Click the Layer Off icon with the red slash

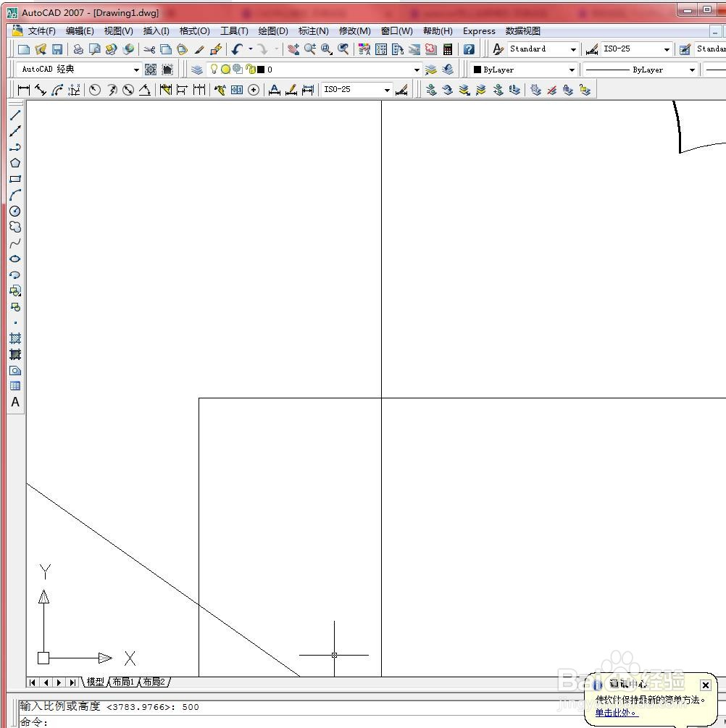552,90
